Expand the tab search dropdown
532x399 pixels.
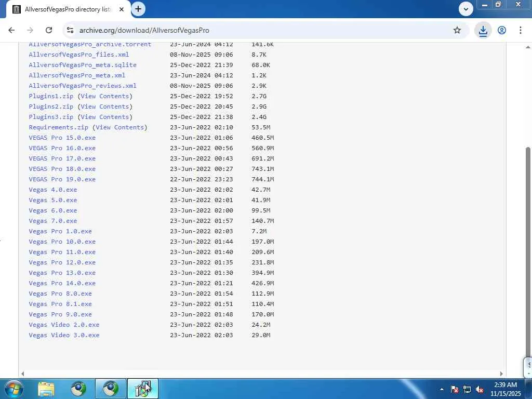tap(466, 9)
